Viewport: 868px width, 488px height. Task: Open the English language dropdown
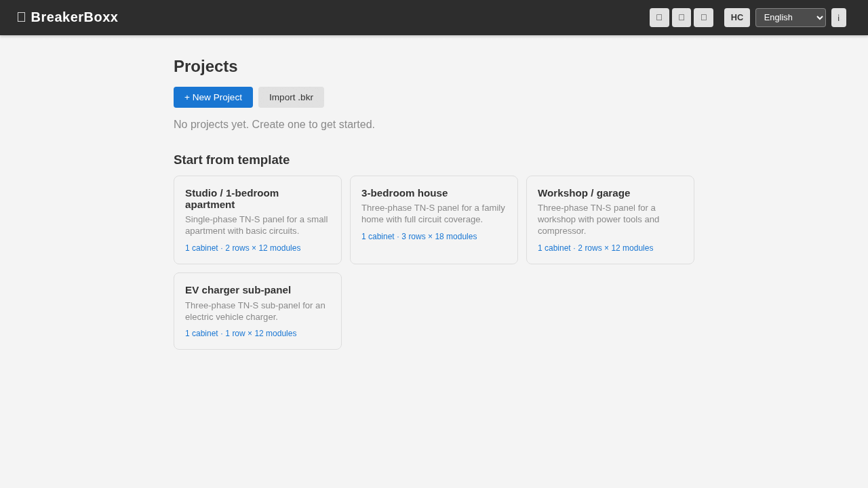(790, 18)
